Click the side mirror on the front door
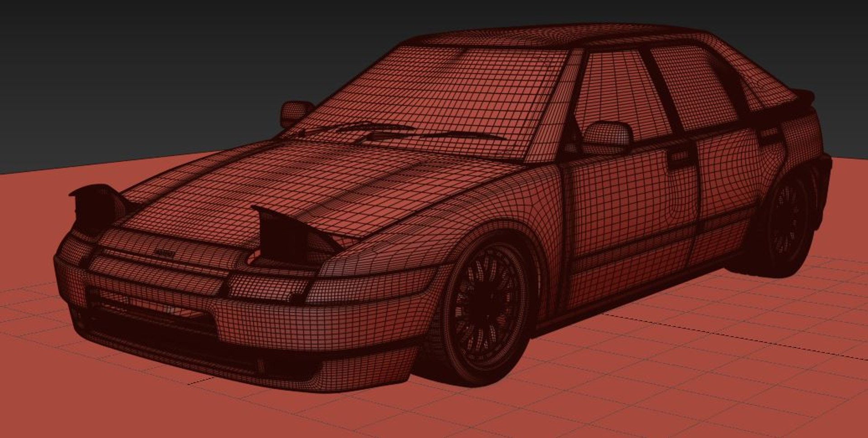Image resolution: width=868 pixels, height=438 pixels. click(x=607, y=137)
